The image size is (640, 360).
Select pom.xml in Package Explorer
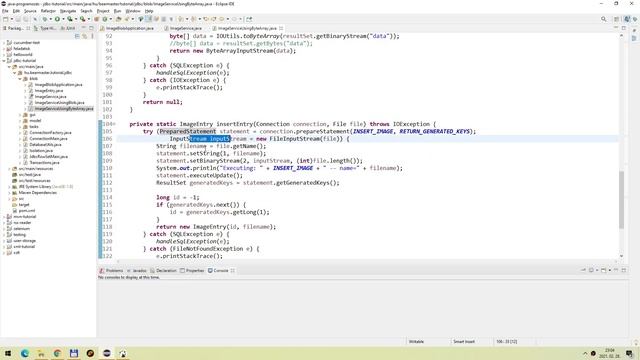pyautogui.click(x=27, y=211)
